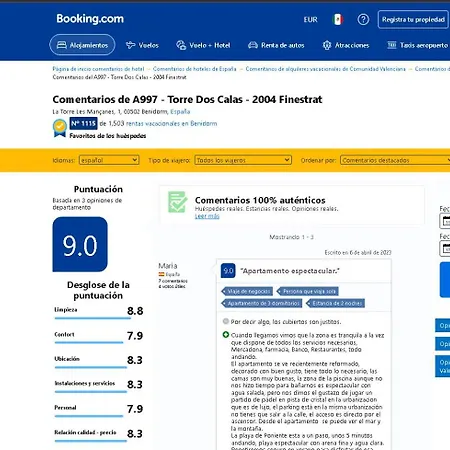
Task: Click the authentic reviews checklist icon
Action: (x=178, y=202)
